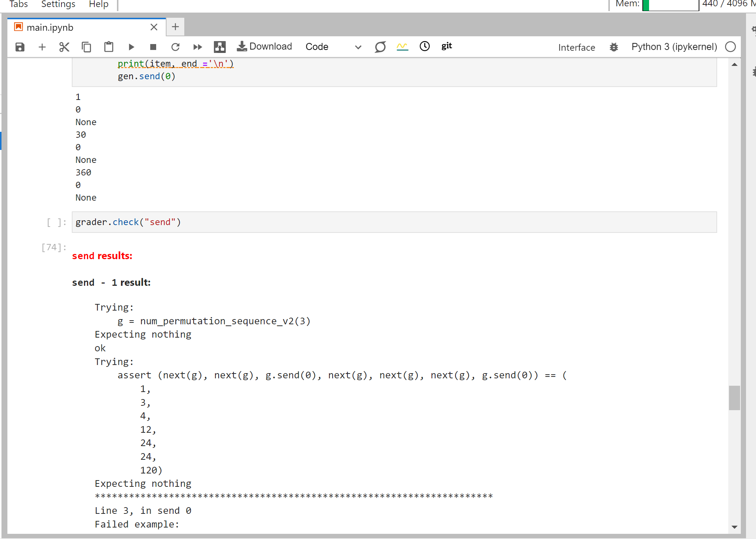Restart the kernel

pos(175,47)
